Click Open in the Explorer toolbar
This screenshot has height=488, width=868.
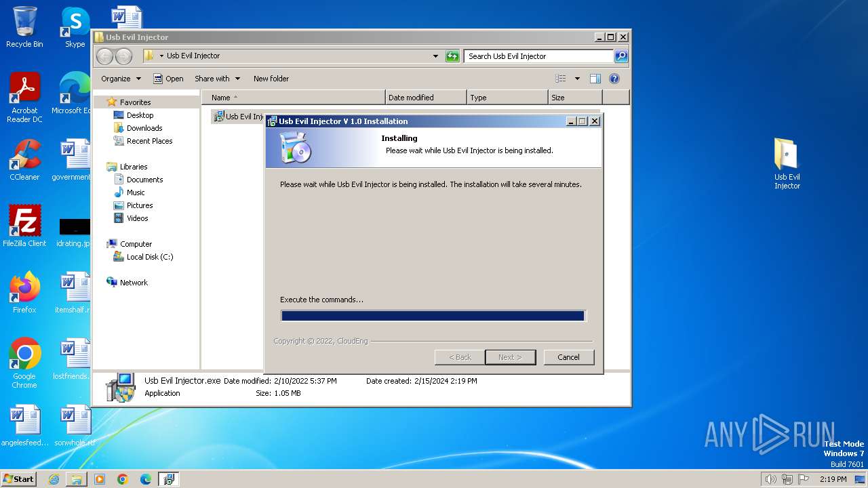pyautogui.click(x=168, y=79)
